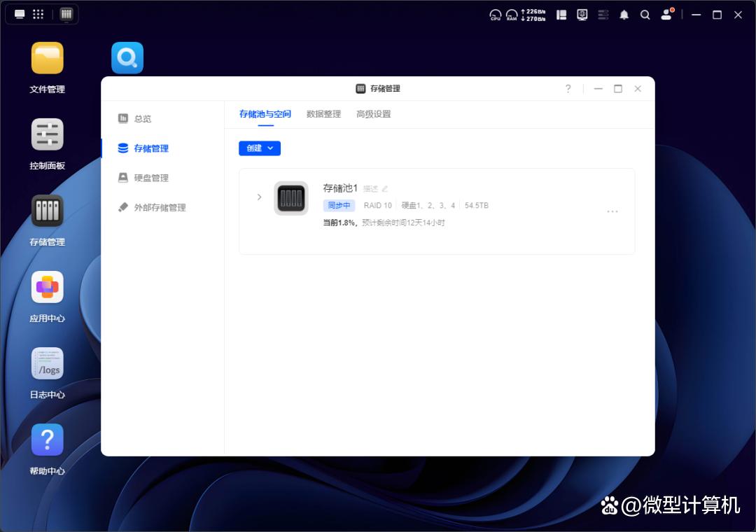
Task: Click the 存储池1 name text
Action: [x=340, y=188]
